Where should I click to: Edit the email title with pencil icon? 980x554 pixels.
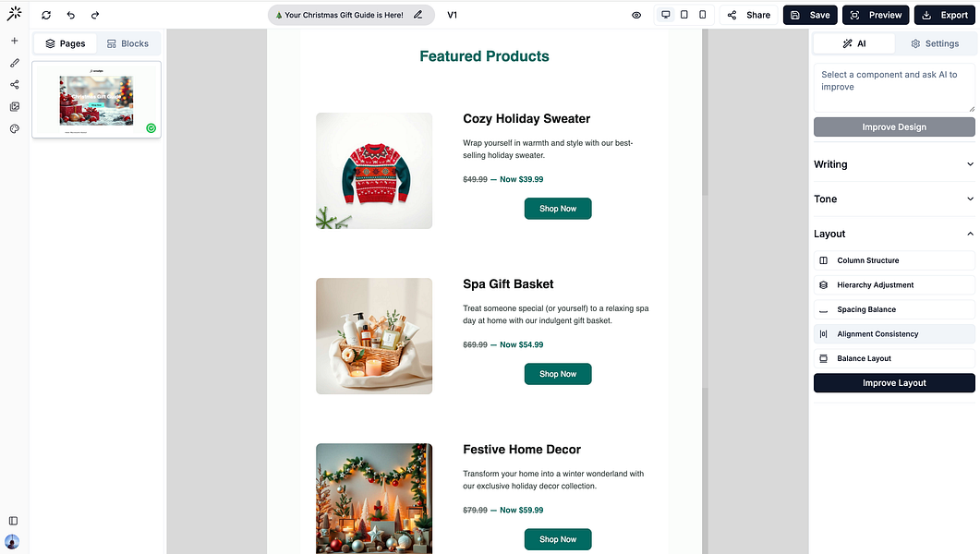point(418,15)
